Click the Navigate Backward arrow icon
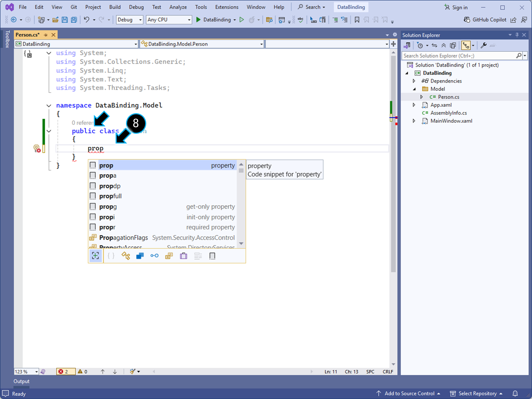Image resolution: width=532 pixels, height=399 pixels. 14,20
